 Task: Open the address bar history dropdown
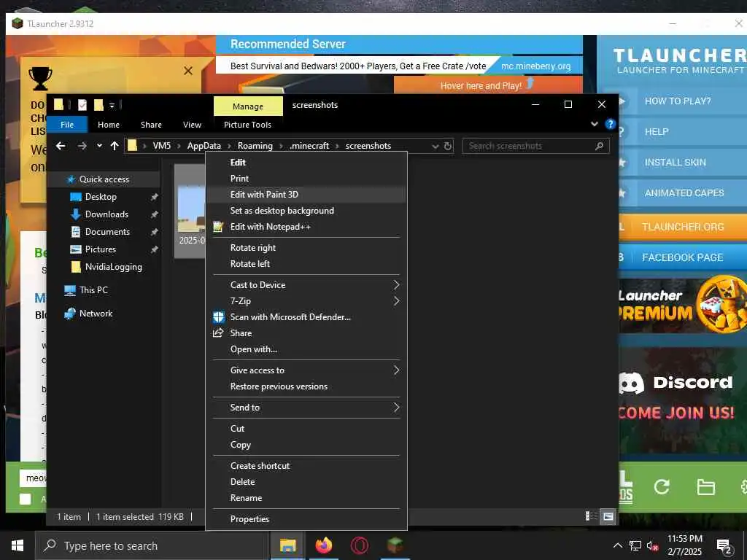click(x=435, y=146)
